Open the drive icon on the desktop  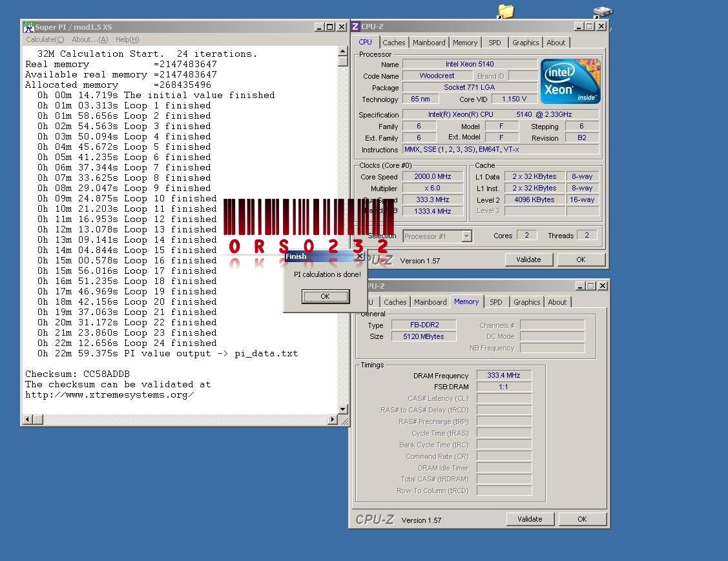pos(603,12)
